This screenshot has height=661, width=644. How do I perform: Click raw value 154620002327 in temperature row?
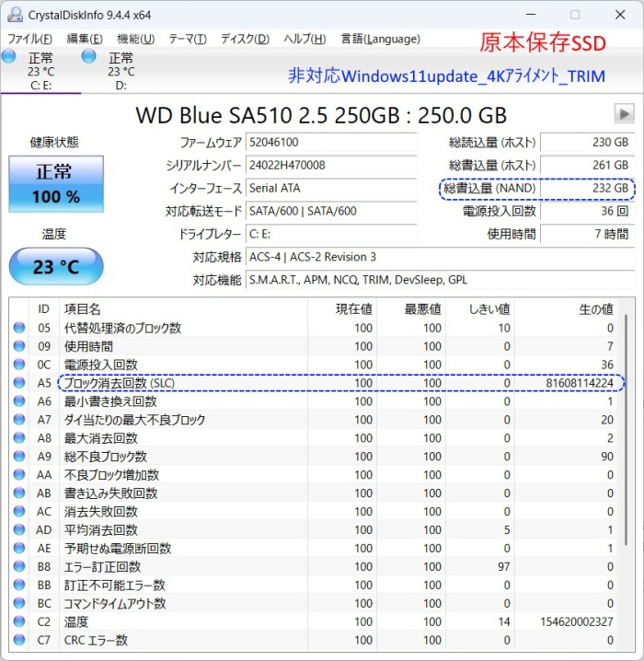pyautogui.click(x=577, y=621)
